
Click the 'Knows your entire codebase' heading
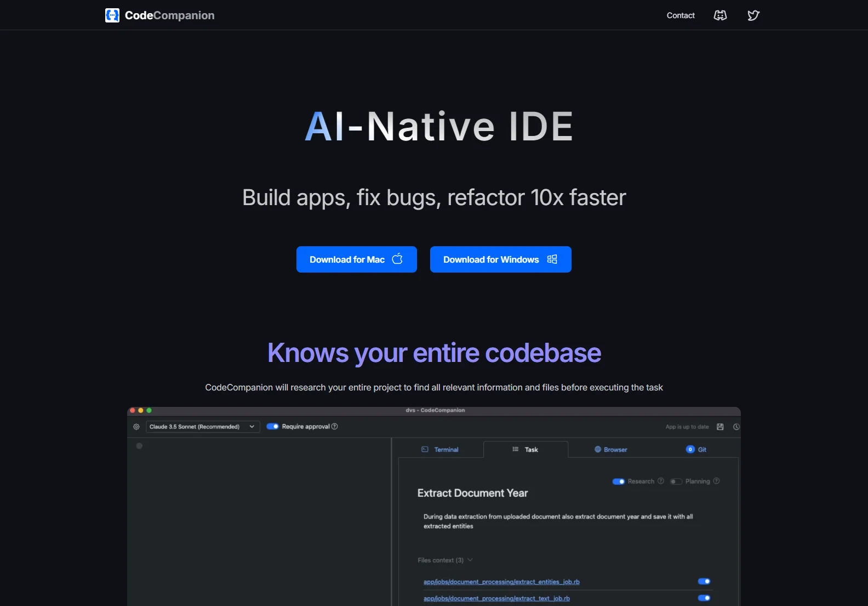(434, 353)
